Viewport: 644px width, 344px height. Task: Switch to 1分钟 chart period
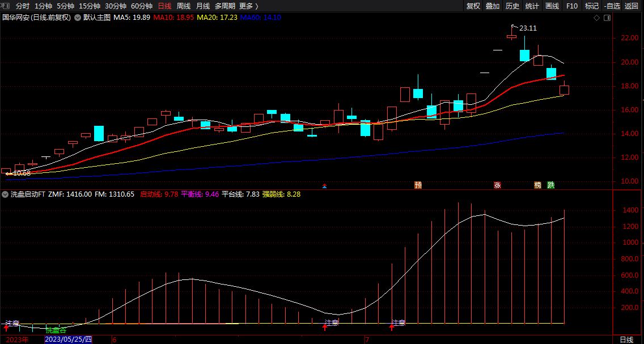point(43,6)
